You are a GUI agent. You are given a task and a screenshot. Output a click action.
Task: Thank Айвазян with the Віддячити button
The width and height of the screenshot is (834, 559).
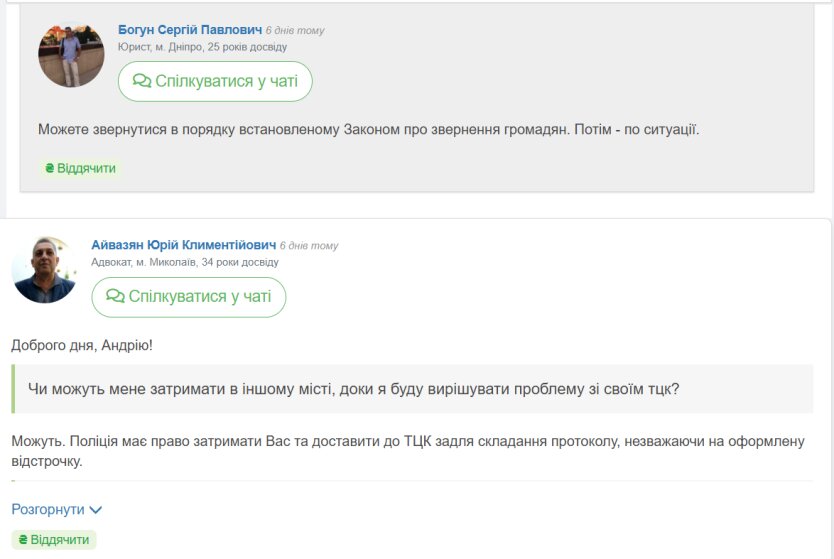coord(54,540)
